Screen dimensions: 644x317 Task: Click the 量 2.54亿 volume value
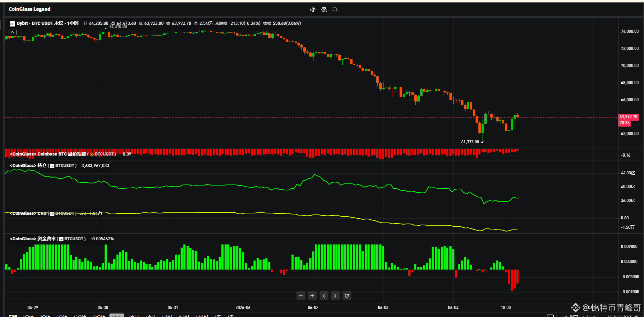click(203, 23)
